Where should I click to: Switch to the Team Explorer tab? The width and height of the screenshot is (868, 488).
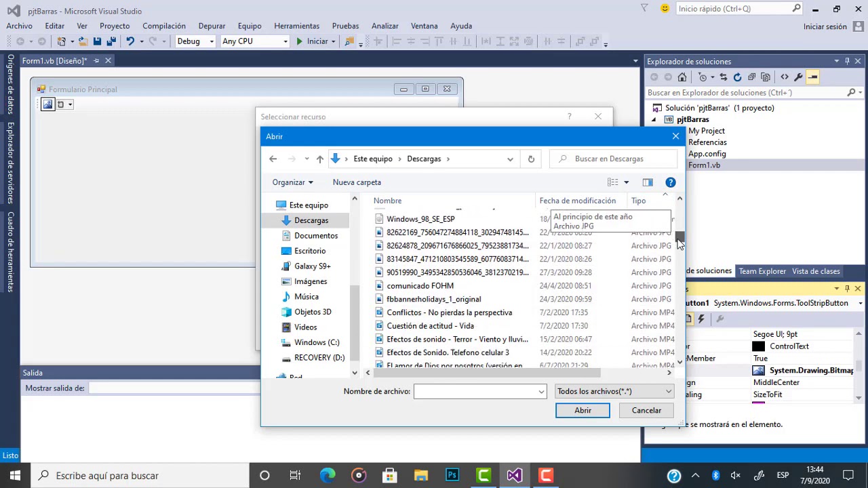point(762,271)
